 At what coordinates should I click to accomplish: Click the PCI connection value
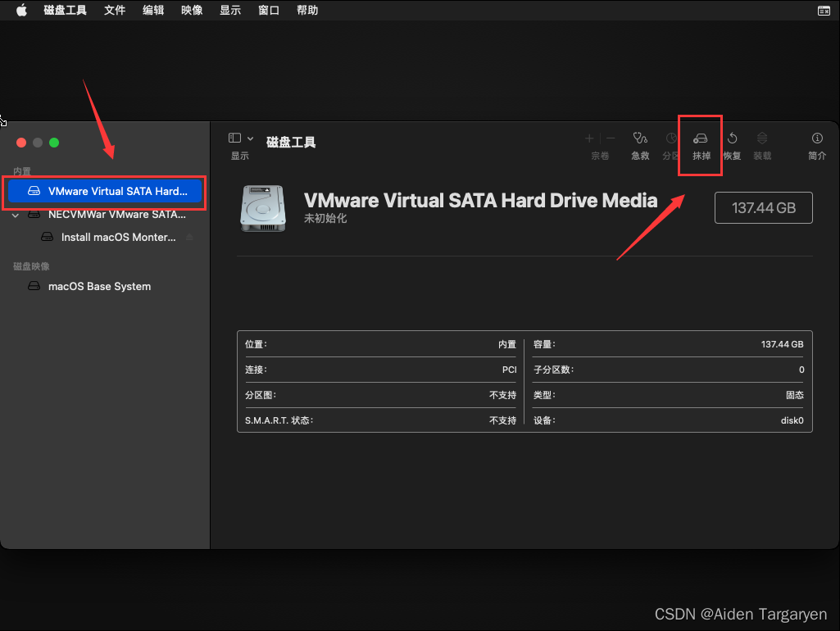pyautogui.click(x=510, y=370)
